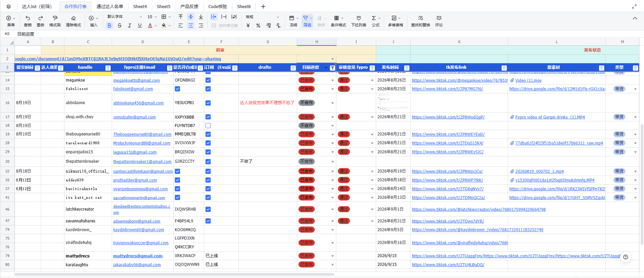Toggle 是否开白成功 checkbox for addey639
Viewport: 644px width, 278px height.
coord(177,180)
